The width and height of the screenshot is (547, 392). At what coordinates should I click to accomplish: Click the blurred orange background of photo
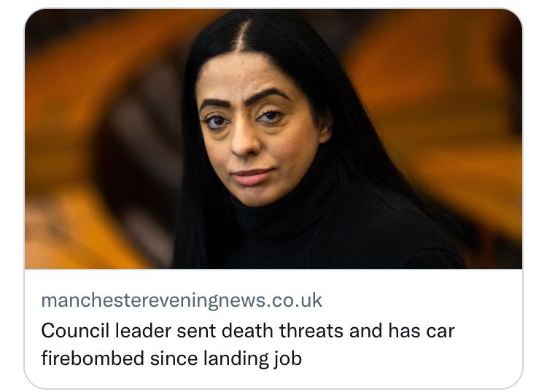[x=436, y=104]
